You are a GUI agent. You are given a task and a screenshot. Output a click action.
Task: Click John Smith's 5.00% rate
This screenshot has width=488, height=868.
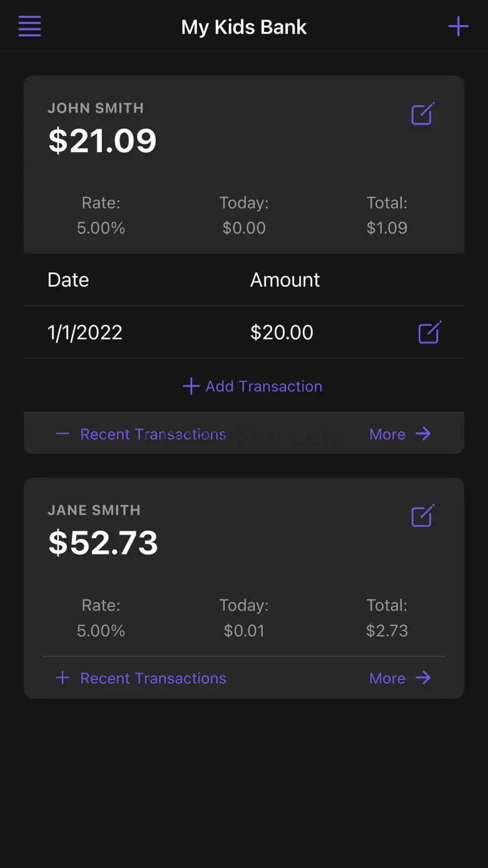101,228
